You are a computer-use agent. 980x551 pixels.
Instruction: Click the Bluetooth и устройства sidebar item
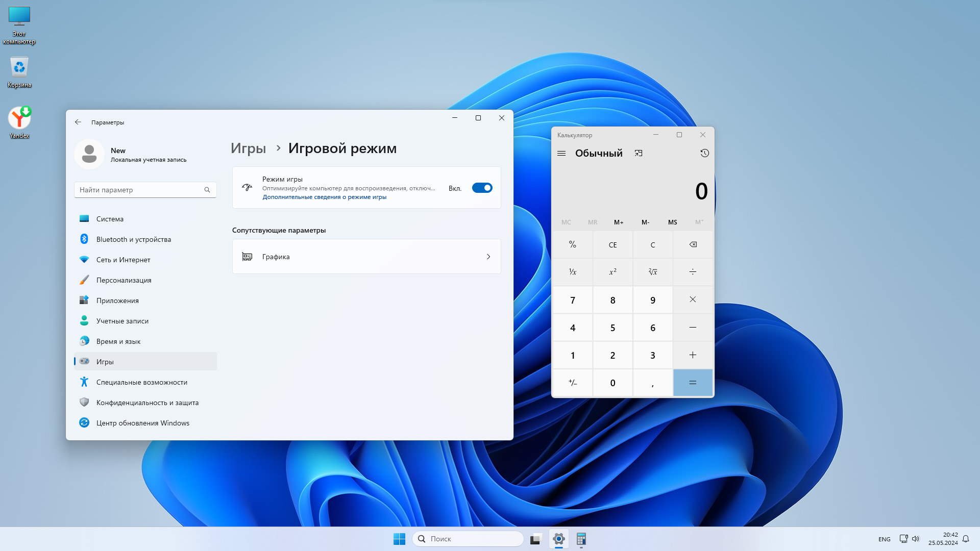(x=133, y=239)
